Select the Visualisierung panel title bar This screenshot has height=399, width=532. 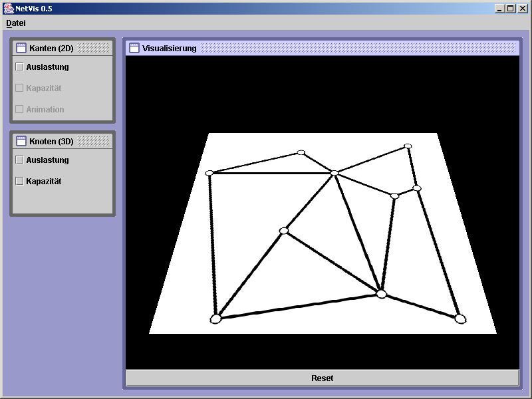point(323,48)
